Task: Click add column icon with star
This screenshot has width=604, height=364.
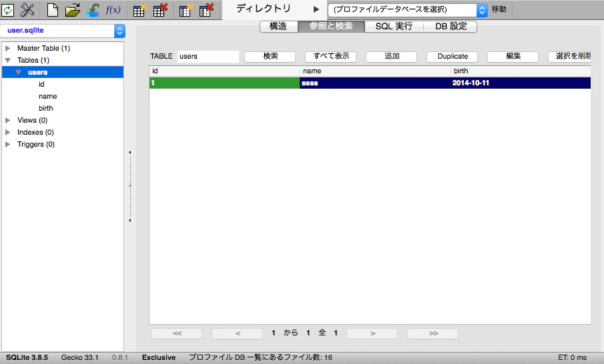Action: pyautogui.click(x=186, y=10)
